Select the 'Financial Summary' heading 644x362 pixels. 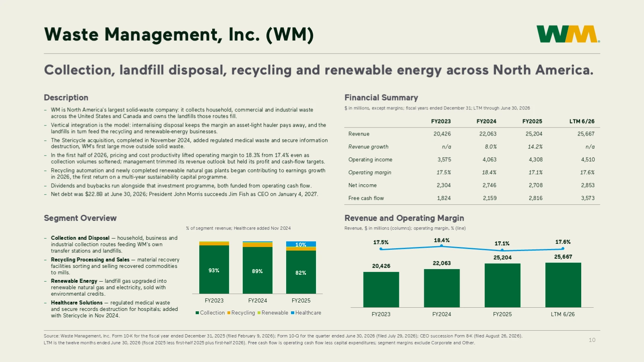[381, 98]
